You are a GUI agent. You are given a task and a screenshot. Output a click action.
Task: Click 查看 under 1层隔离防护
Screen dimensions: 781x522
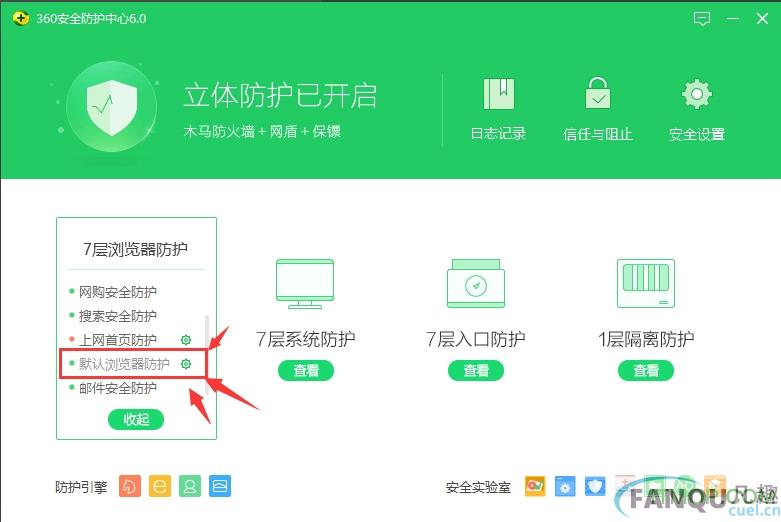click(x=646, y=371)
